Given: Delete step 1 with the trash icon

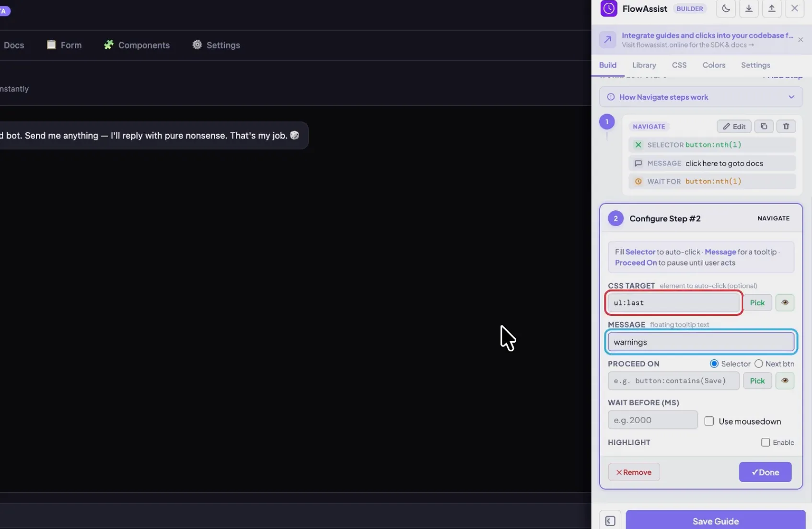Looking at the screenshot, I should 786,126.
